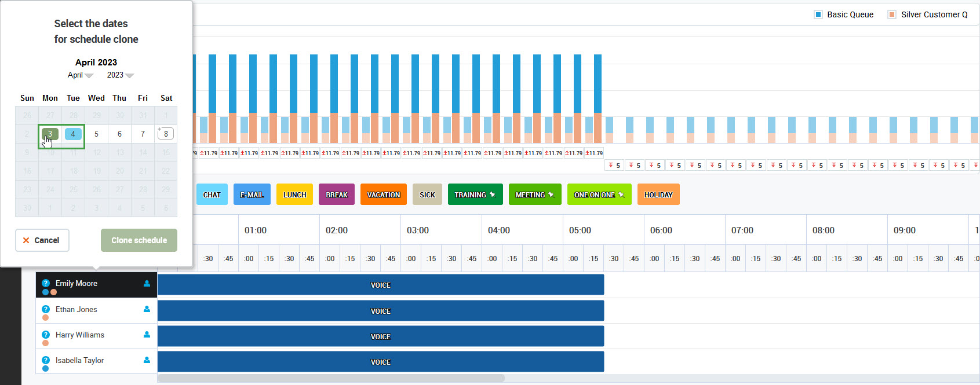The image size is (980, 385).
Task: Select the VACATION activity tag
Action: pyautogui.click(x=383, y=195)
